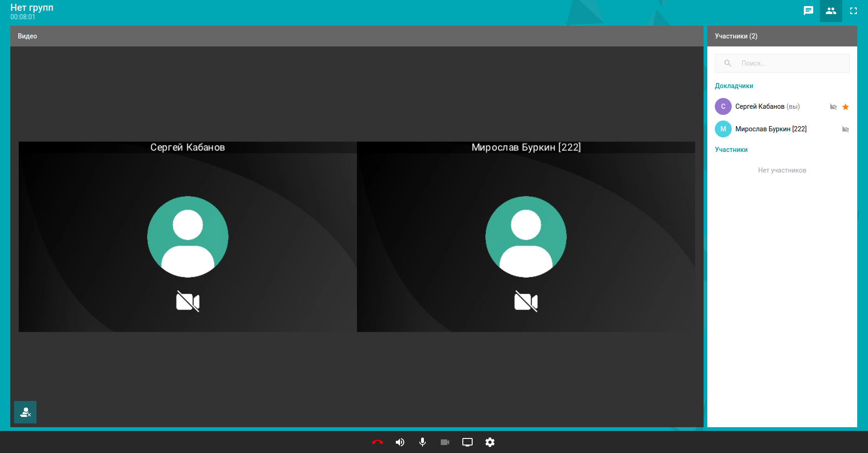Hang up with the red phone icon
This screenshot has height=453, width=868.
[x=377, y=442]
